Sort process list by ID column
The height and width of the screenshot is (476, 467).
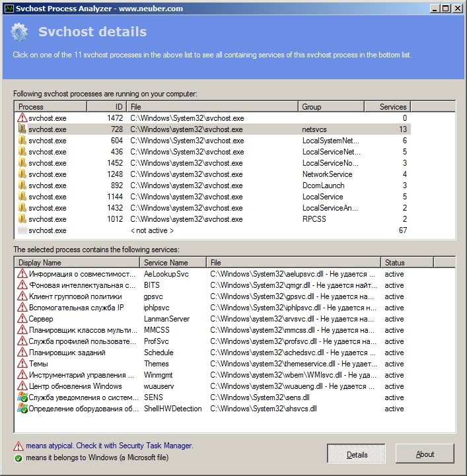coord(106,107)
